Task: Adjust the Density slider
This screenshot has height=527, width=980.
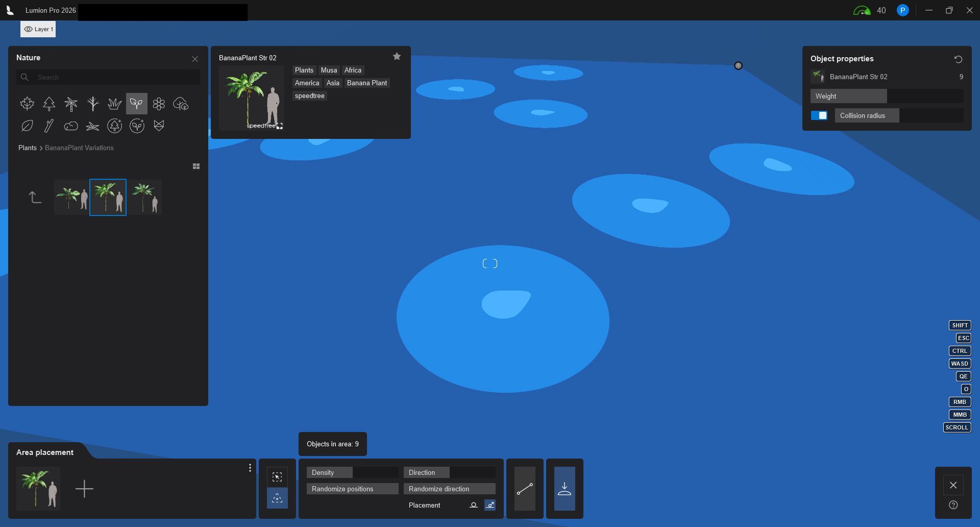Action: point(352,472)
